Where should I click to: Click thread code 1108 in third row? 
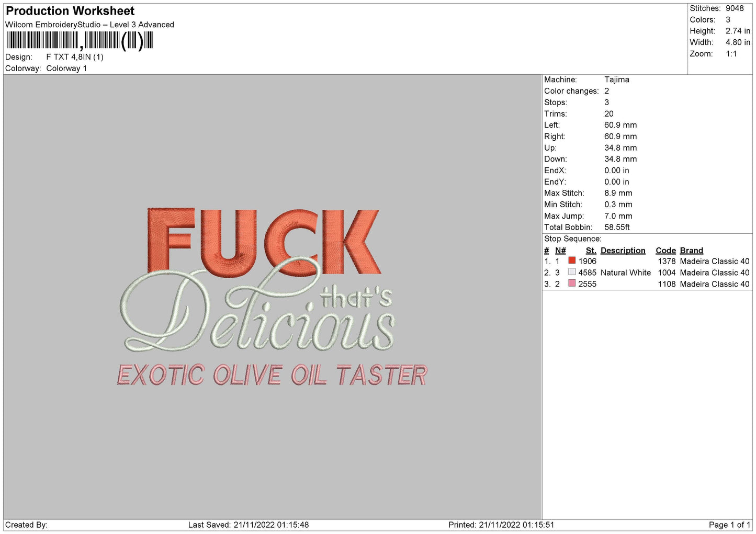[x=667, y=284]
